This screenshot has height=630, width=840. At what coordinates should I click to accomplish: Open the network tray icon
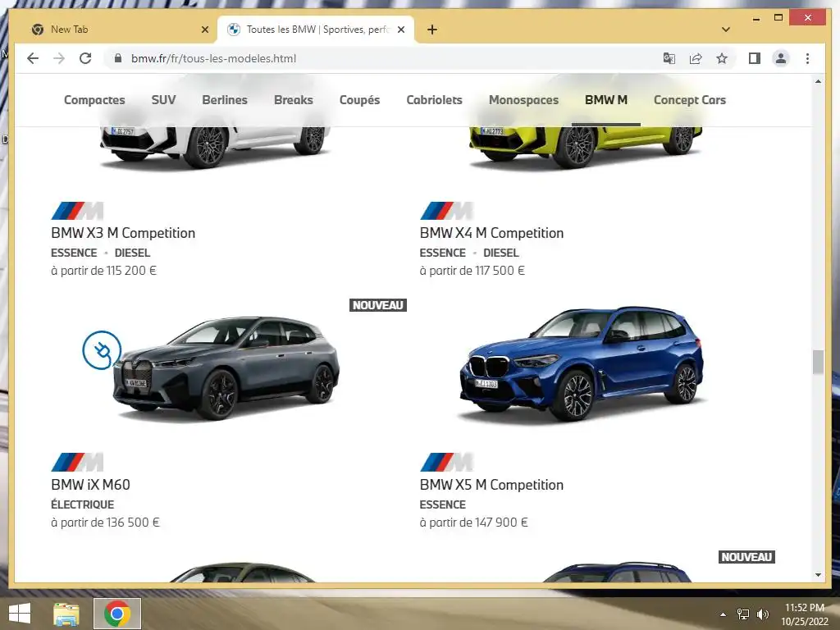click(743, 614)
